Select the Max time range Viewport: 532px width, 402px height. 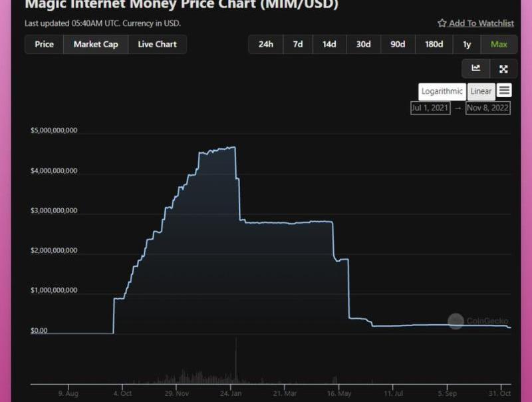click(x=499, y=44)
